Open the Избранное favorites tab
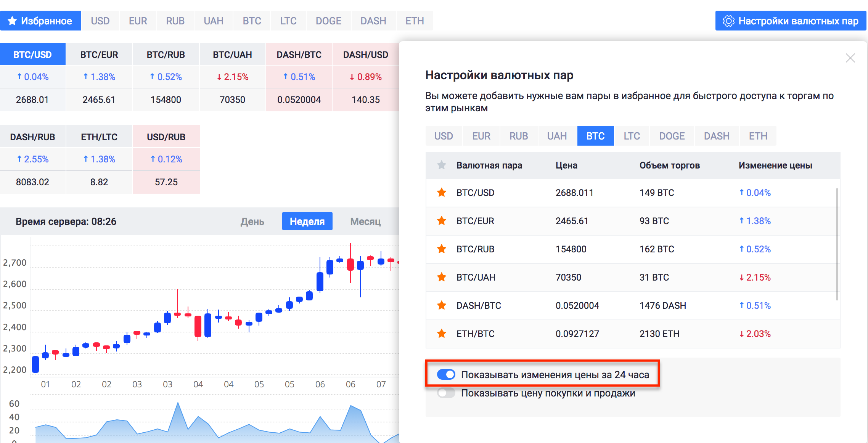The image size is (868, 443). [x=40, y=21]
